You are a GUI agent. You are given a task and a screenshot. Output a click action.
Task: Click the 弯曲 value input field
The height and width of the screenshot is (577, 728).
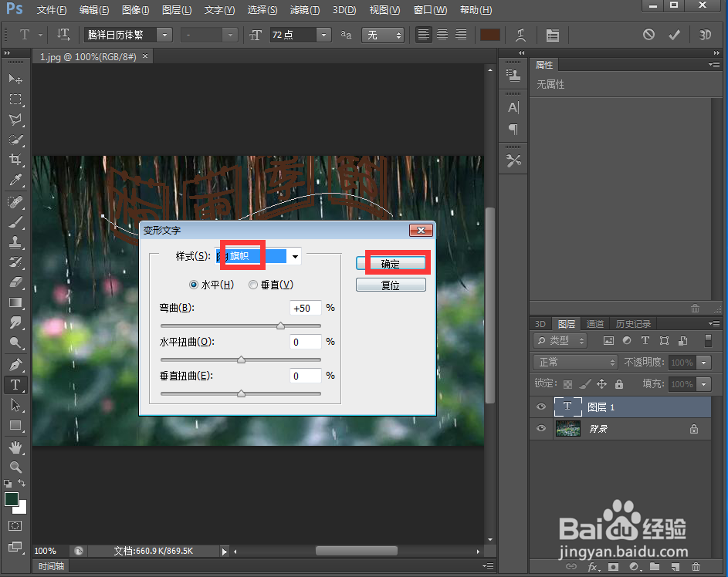pyautogui.click(x=306, y=308)
